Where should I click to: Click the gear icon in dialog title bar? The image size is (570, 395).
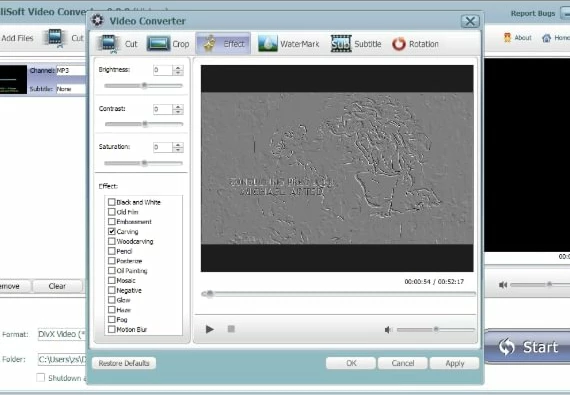[x=97, y=20]
